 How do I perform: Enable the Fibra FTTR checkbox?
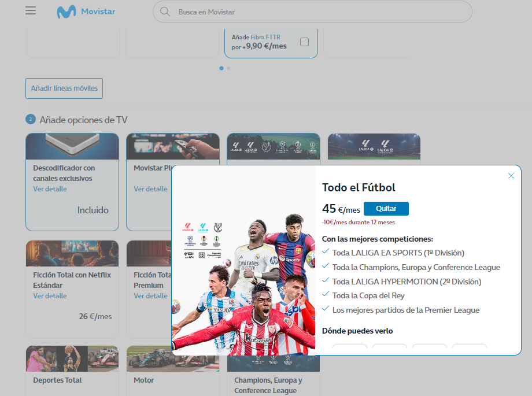pyautogui.click(x=304, y=42)
